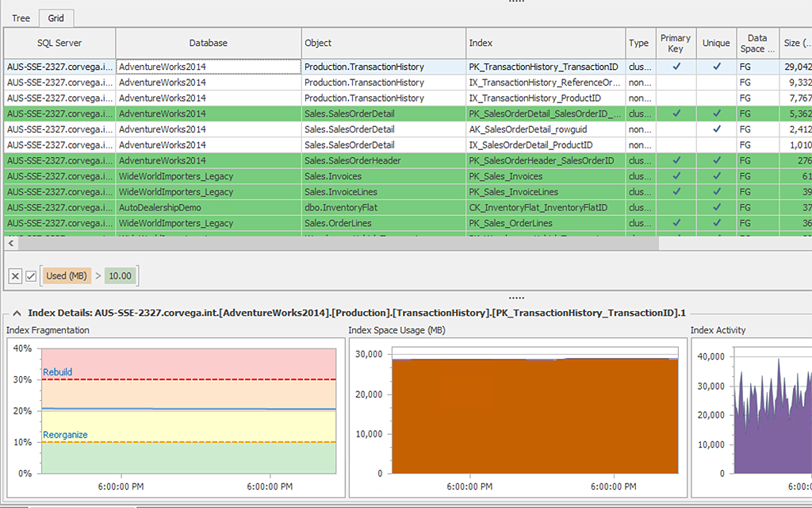812x508 pixels.
Task: Click the left scroll arrow below the grid
Action: 9,244
